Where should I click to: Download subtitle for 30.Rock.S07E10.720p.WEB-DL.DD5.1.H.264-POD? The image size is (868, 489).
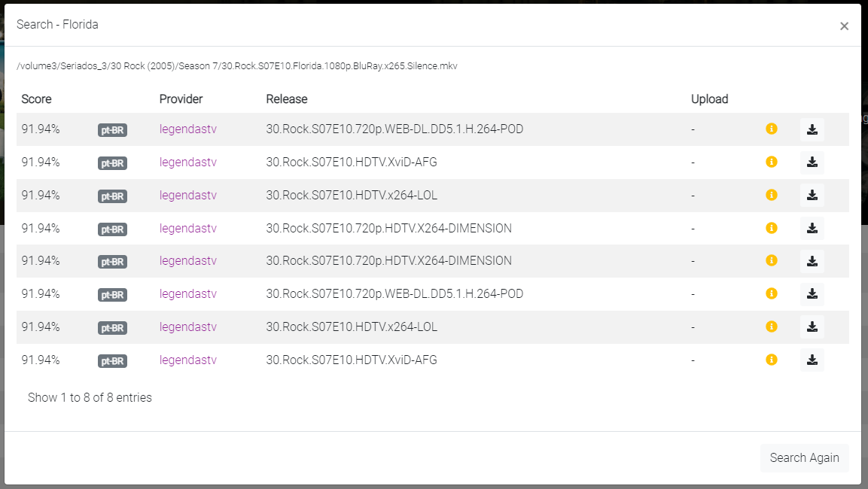pos(812,129)
